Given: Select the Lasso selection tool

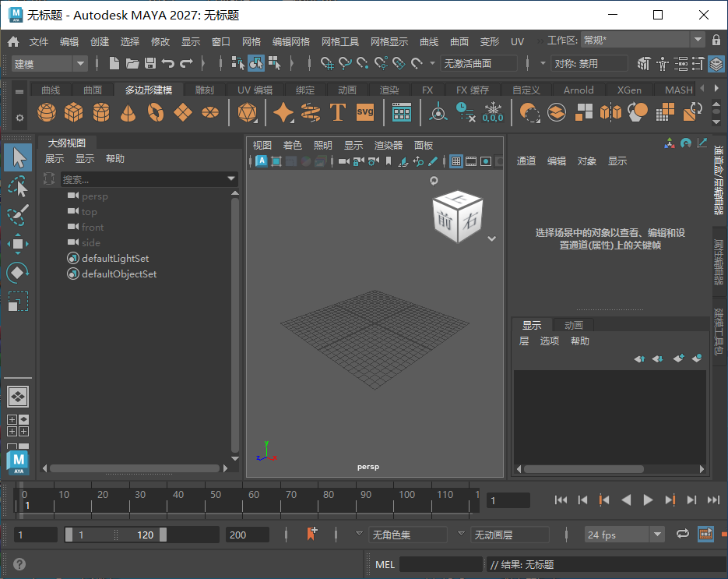Looking at the screenshot, I should 18,185.
